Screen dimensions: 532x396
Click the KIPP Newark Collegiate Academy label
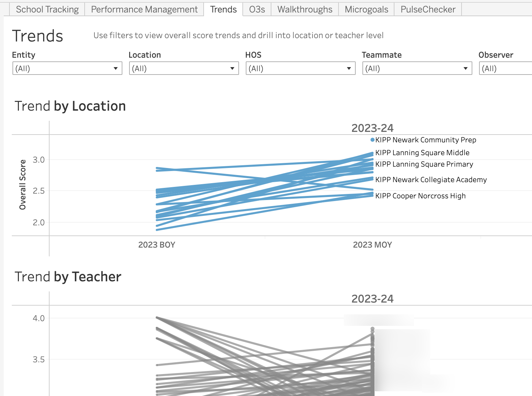pos(431,180)
